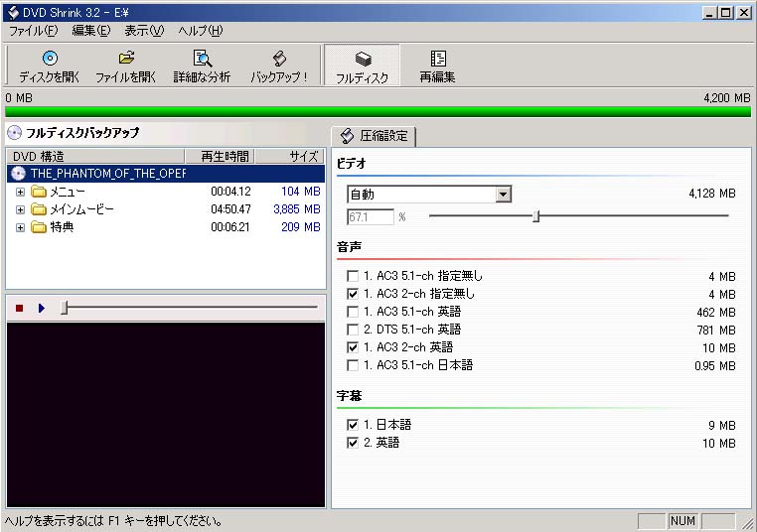The width and height of the screenshot is (757, 532).
Task: Enable the DTS 5.1-ch 英語 audio track
Action: click(x=353, y=330)
